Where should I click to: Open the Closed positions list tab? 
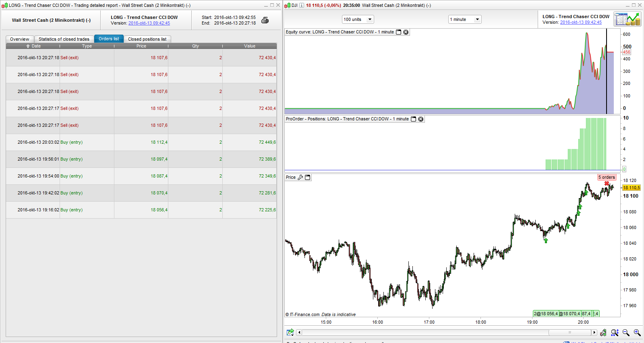point(147,39)
